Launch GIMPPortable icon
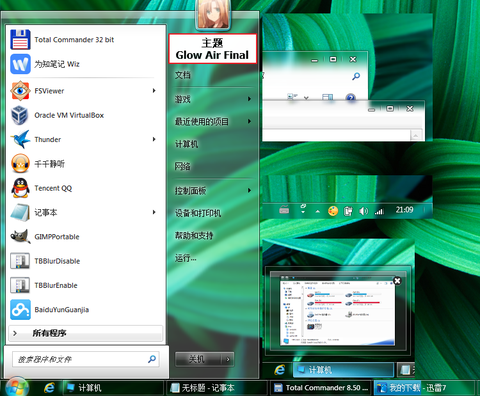The image size is (480, 396). tap(20, 237)
